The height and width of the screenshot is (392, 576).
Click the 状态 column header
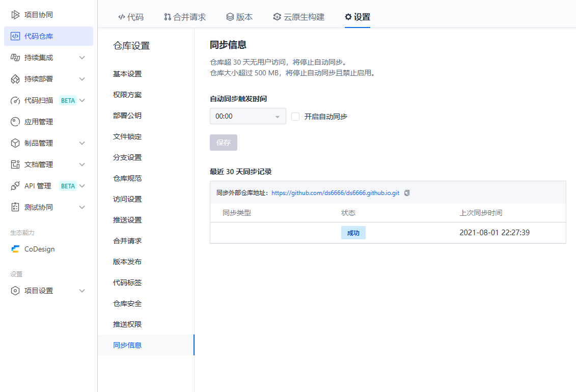point(348,213)
